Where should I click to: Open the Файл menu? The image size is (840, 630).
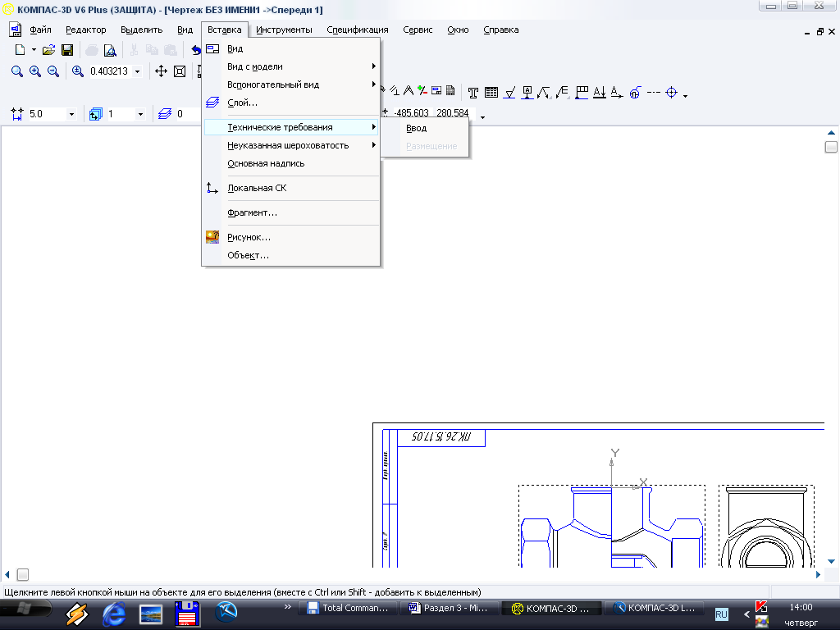point(40,30)
